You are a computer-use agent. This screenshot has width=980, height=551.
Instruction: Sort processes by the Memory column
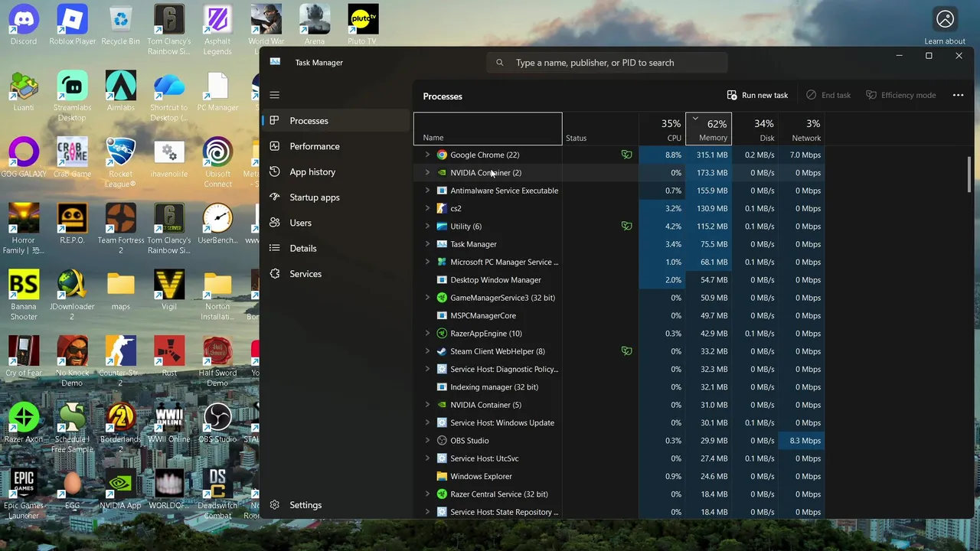click(708, 129)
